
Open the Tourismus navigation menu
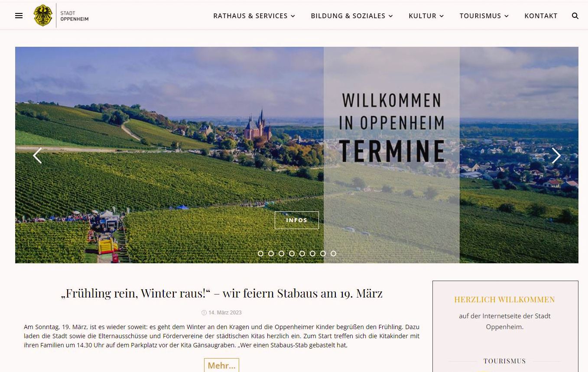484,16
